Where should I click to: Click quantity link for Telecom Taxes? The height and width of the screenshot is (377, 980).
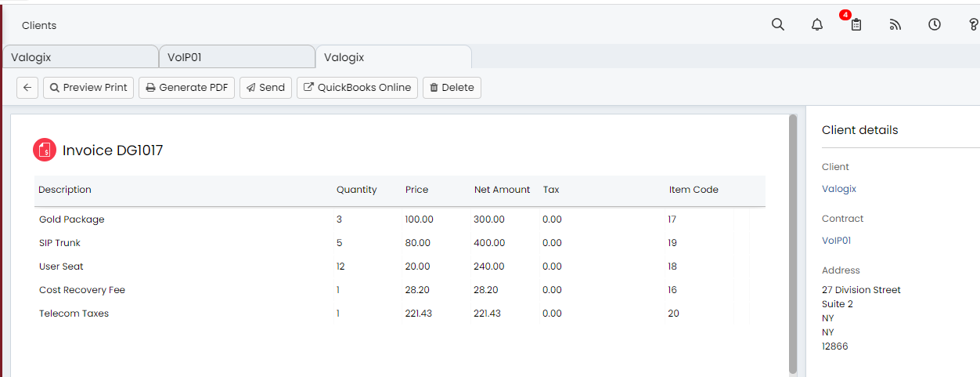tap(338, 314)
